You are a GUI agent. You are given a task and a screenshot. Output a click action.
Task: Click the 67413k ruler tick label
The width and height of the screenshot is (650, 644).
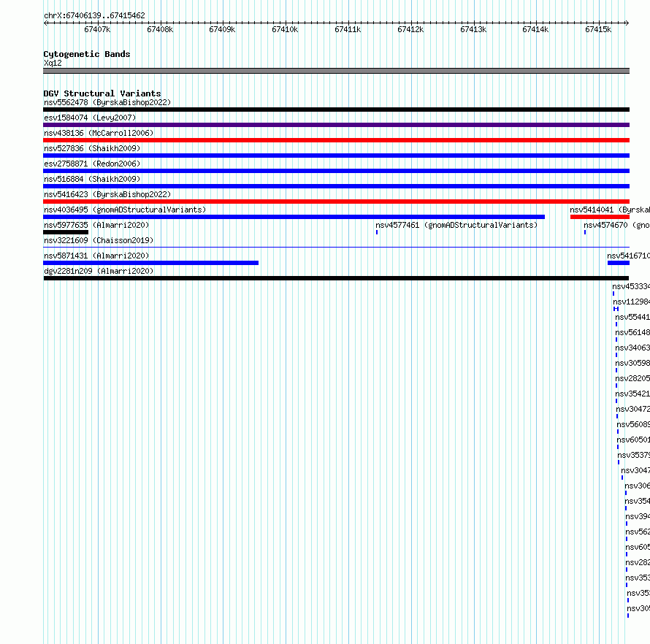coord(473,29)
